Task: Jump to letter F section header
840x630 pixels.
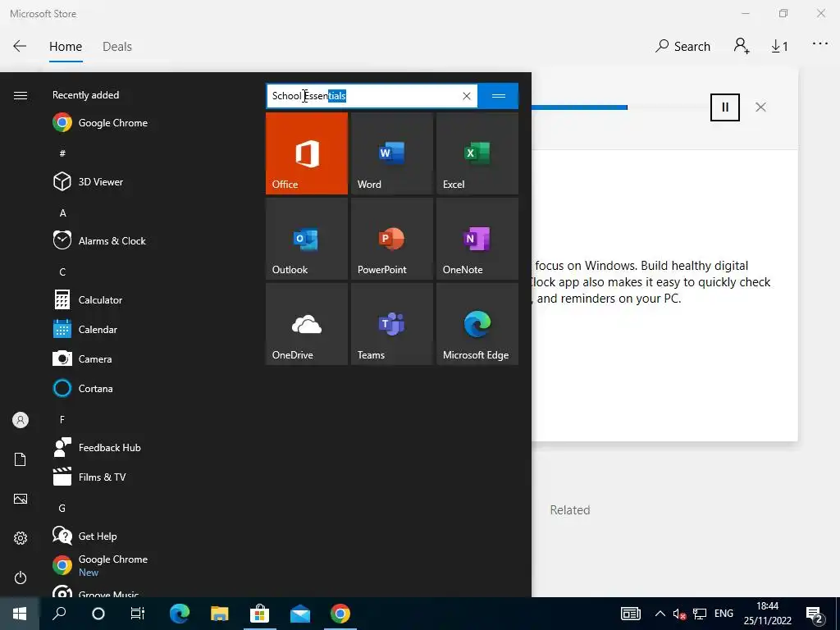Action: click(x=62, y=419)
